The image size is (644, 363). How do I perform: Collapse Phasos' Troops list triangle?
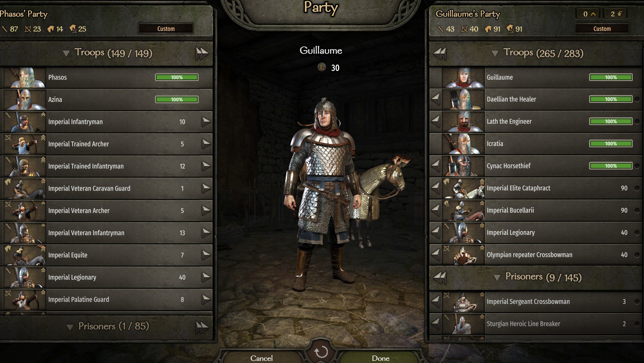pos(66,53)
